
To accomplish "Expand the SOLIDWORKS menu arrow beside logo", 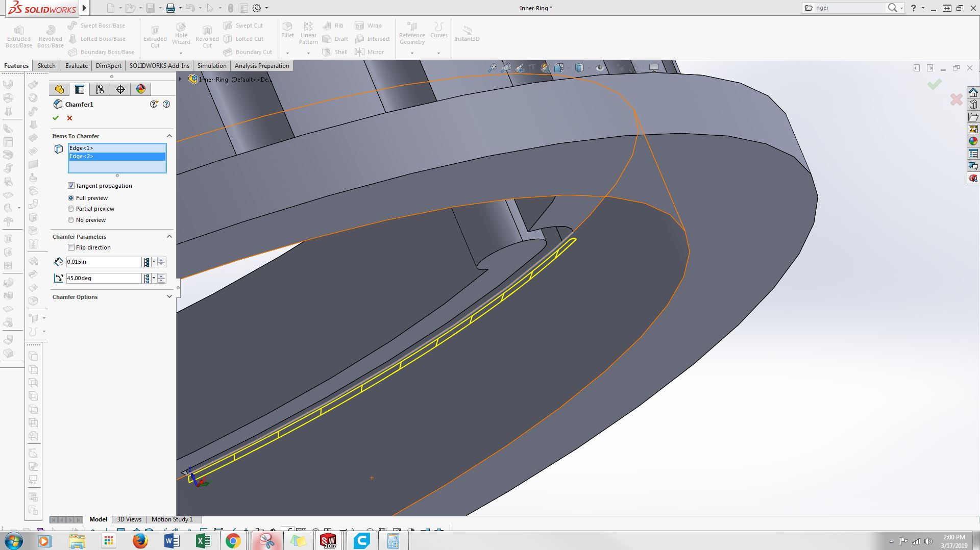I will 85,8.
